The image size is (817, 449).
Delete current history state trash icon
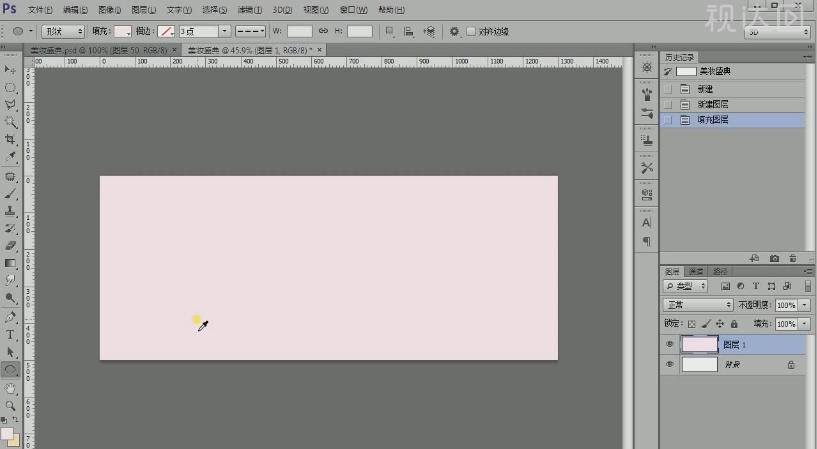tap(793, 258)
